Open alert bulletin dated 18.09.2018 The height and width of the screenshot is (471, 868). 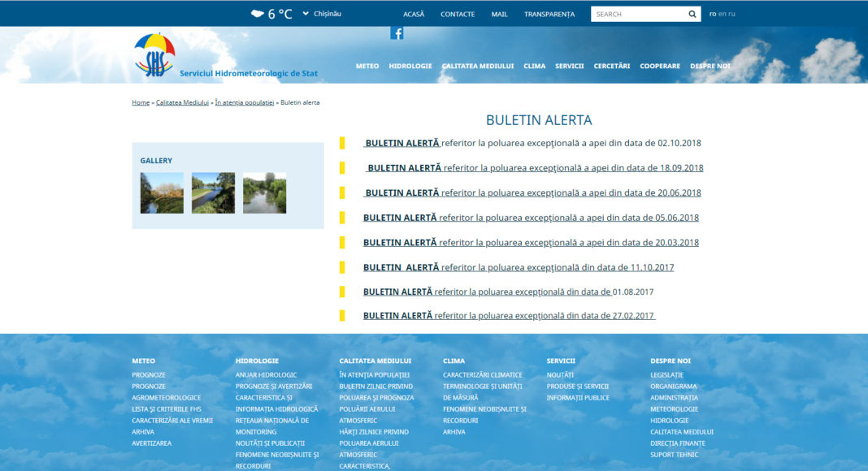(534, 168)
